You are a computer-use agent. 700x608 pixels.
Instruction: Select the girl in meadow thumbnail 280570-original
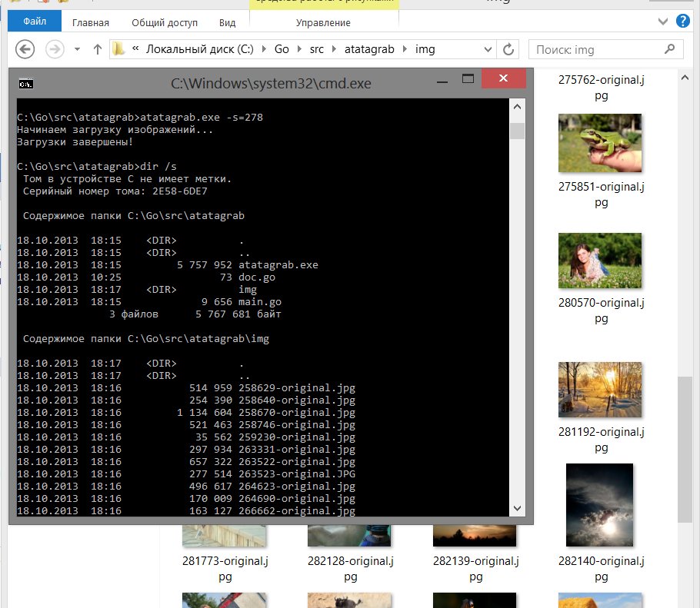click(600, 261)
